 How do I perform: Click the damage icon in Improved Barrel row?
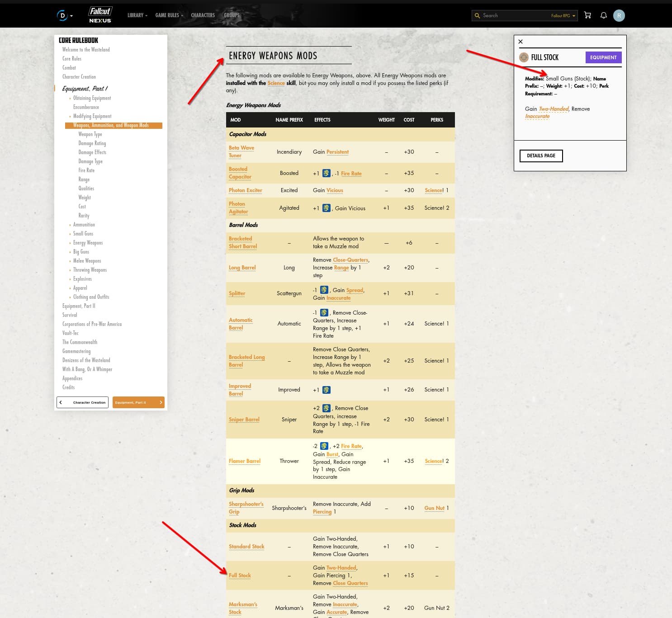click(326, 390)
